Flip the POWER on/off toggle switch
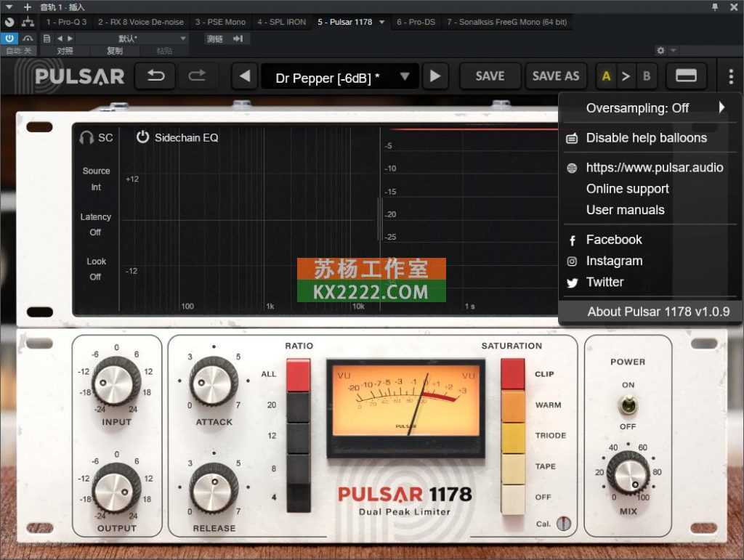 628,405
